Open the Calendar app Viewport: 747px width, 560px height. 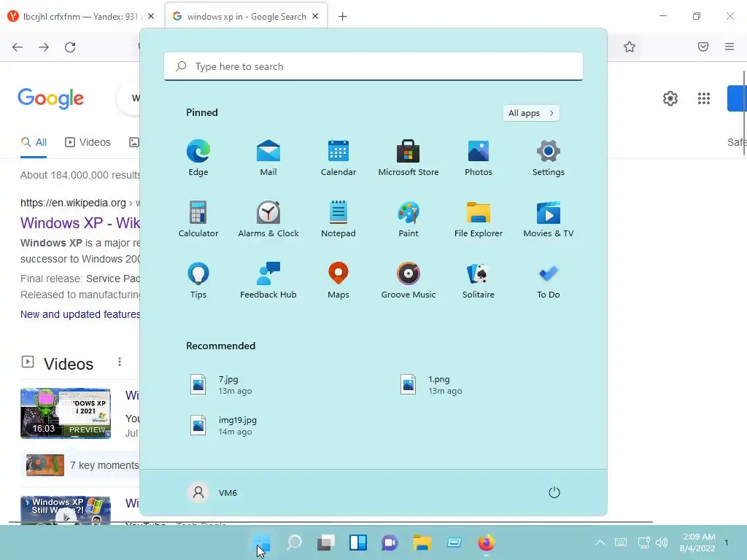(x=338, y=158)
